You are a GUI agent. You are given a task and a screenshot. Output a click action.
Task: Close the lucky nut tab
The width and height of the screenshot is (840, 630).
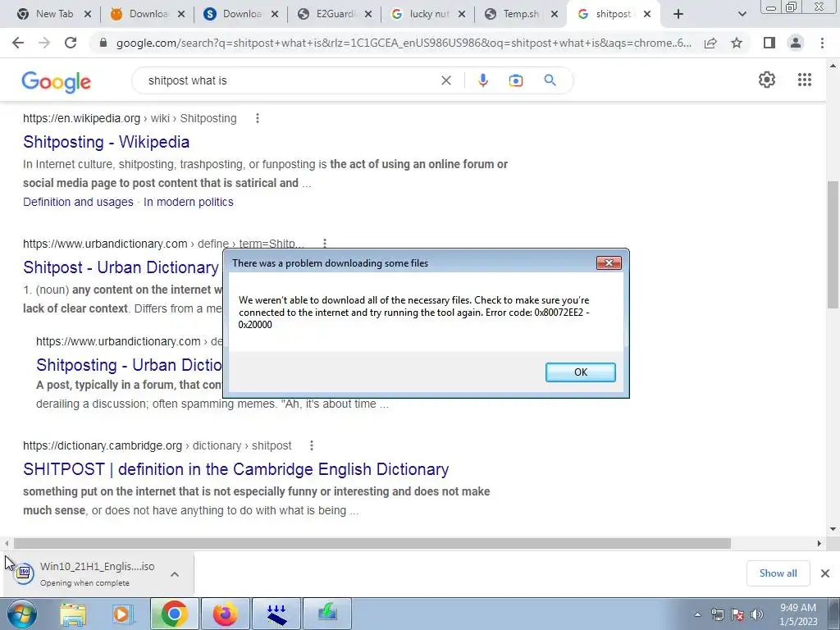462,14
